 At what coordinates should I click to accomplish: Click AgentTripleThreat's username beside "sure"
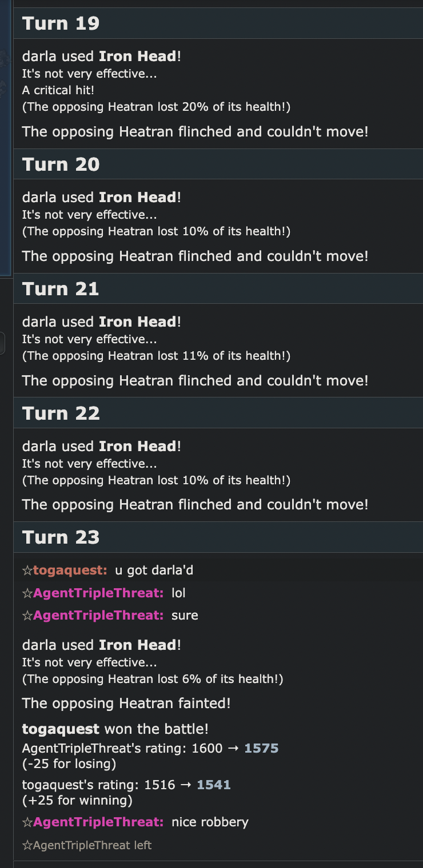coord(98,616)
